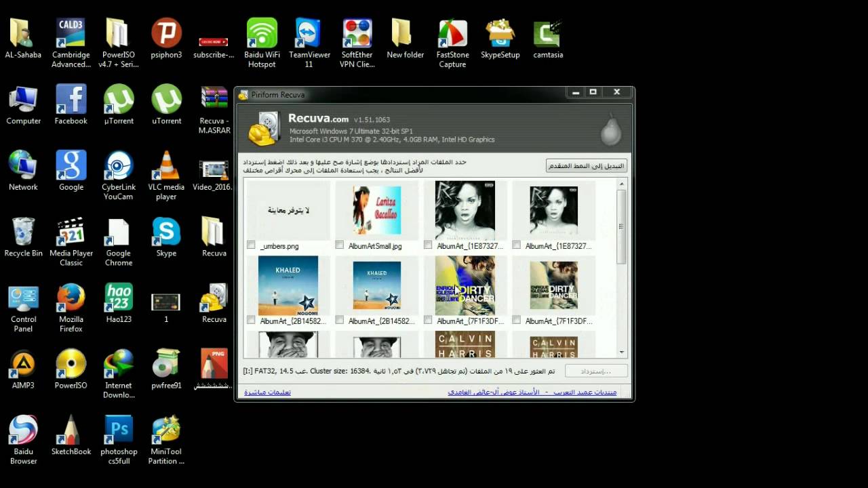Launch Baidu WiFi Hotspot shortcut
This screenshot has width=868, height=488.
tap(262, 43)
